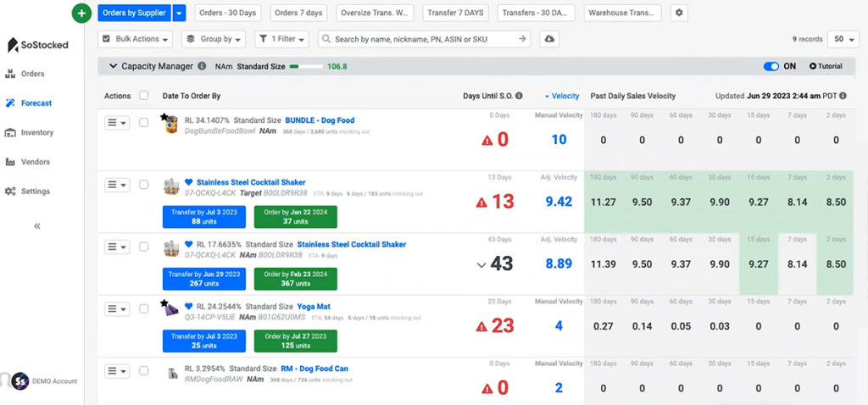Open the Group by dropdown
The width and height of the screenshot is (868, 405).
pyautogui.click(x=213, y=39)
